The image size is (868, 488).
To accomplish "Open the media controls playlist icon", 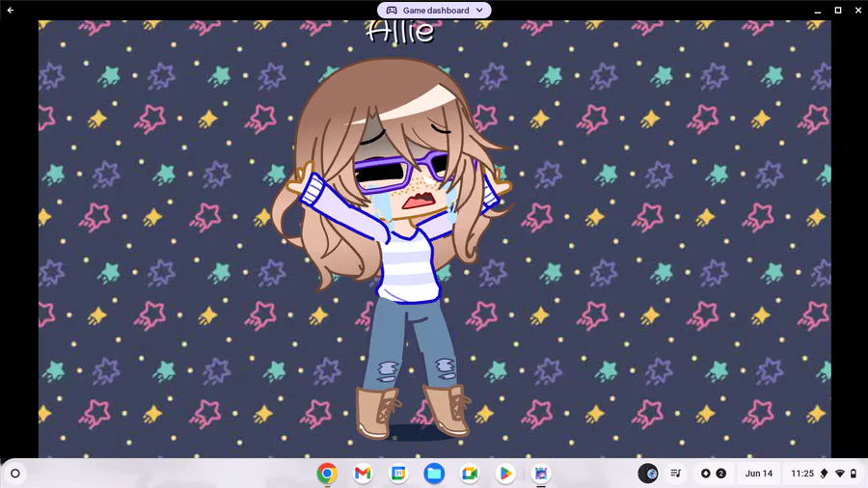I will (x=676, y=474).
